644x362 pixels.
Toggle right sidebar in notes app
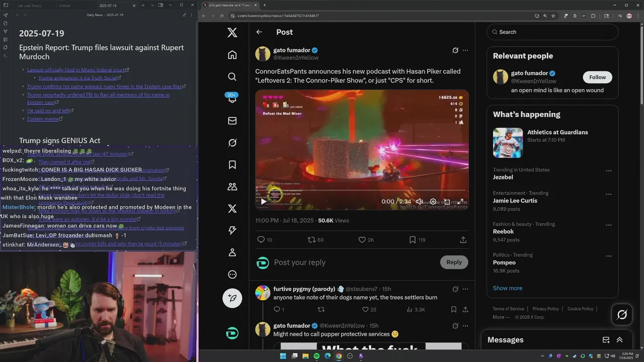tap(160, 6)
